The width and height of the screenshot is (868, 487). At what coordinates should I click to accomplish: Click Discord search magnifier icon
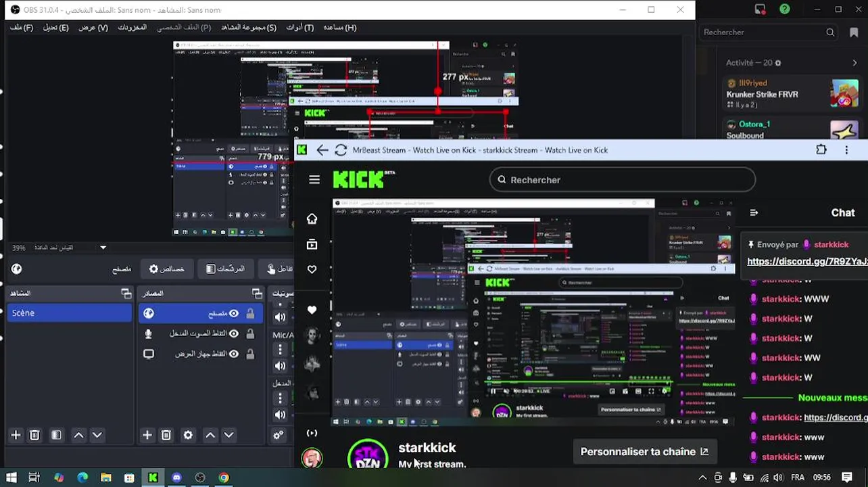pyautogui.click(x=830, y=32)
